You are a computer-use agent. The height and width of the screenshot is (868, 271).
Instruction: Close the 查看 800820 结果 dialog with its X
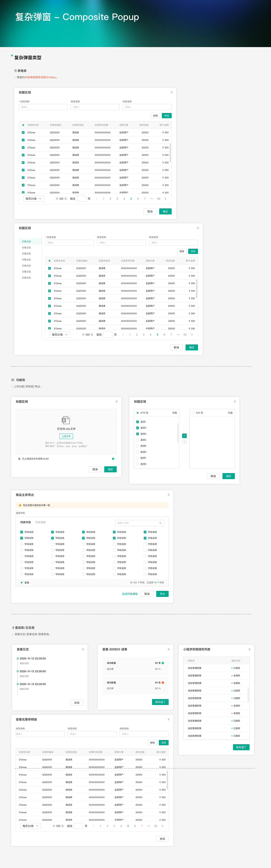[169, 649]
